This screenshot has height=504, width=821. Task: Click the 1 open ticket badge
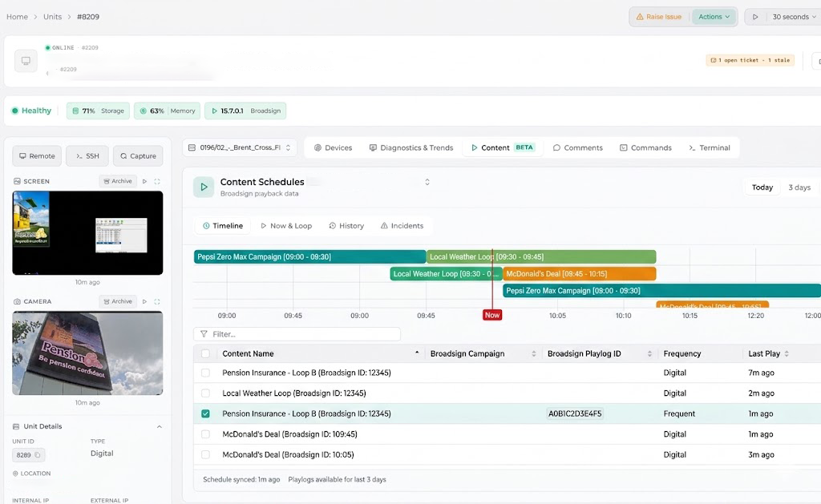750,60
